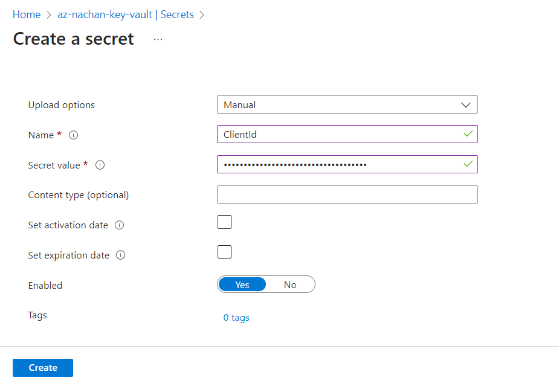Click the info icon next to Name
The width and height of the screenshot is (559, 392).
click(x=74, y=135)
